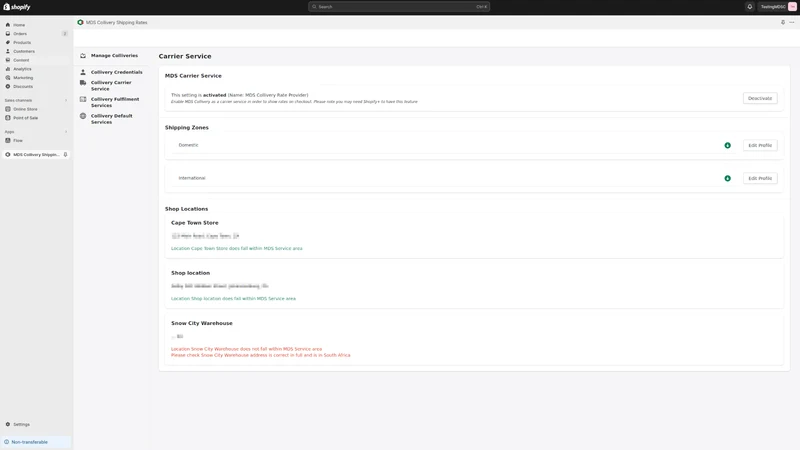Open the store account avatar menu
The width and height of the screenshot is (800, 450).
pyautogui.click(x=792, y=7)
